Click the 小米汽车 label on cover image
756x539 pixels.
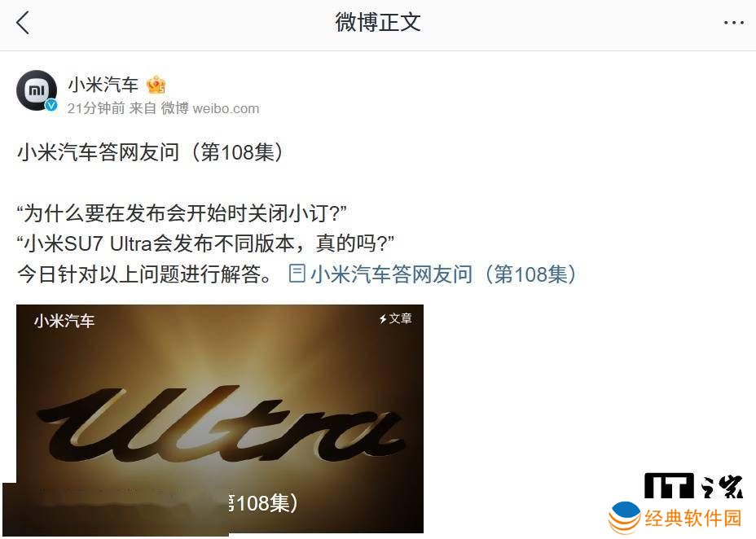(x=64, y=321)
